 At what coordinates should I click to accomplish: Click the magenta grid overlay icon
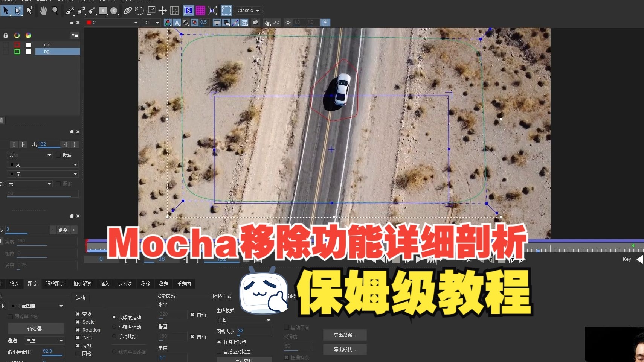pos(200,11)
